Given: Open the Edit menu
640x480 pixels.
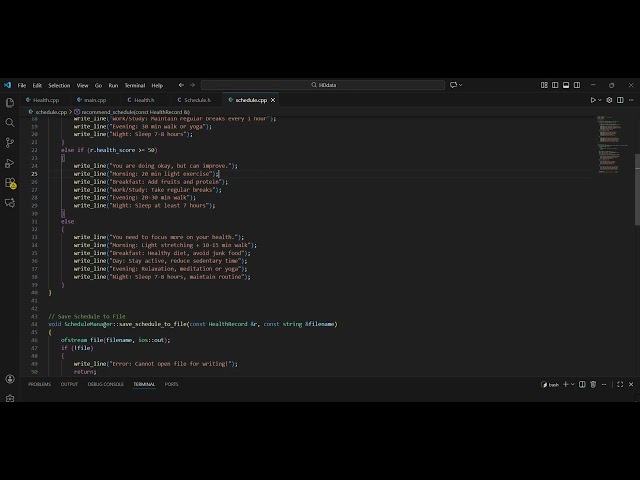Looking at the screenshot, I should point(37,85).
